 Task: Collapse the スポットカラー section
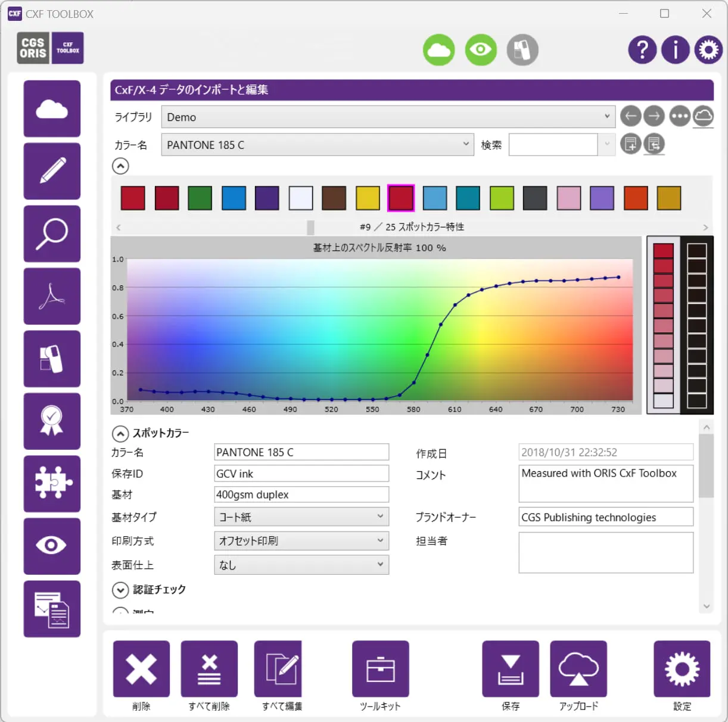pyautogui.click(x=120, y=434)
